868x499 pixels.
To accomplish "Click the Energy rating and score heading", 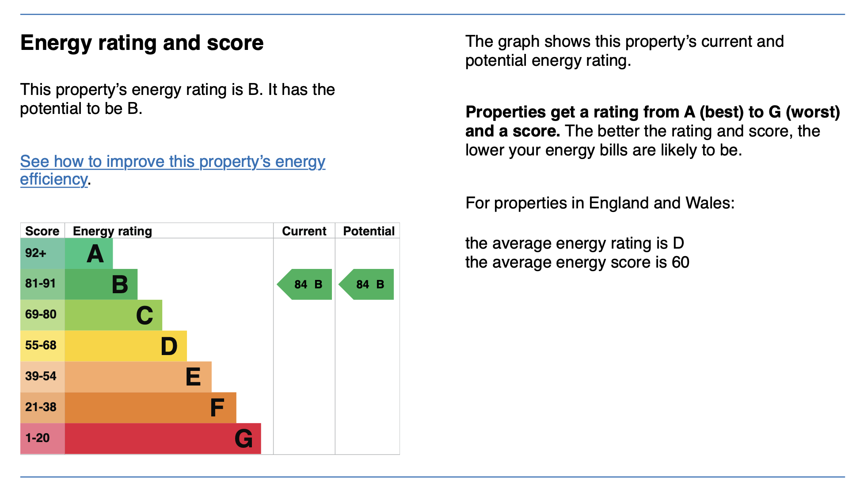I will click(142, 43).
